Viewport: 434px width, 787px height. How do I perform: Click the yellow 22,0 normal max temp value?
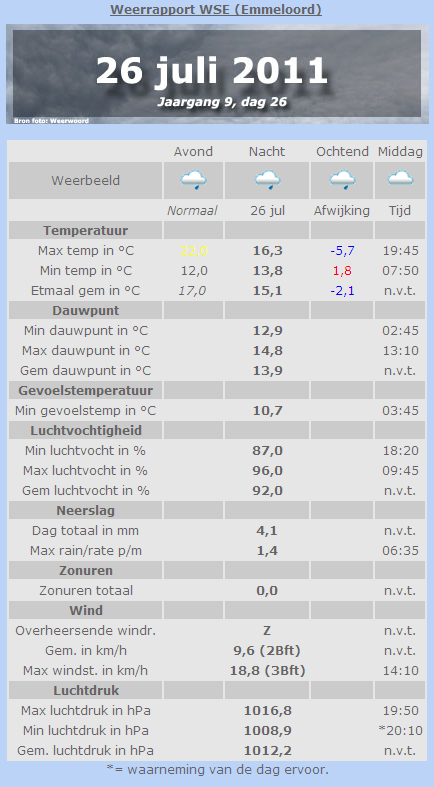(194, 250)
